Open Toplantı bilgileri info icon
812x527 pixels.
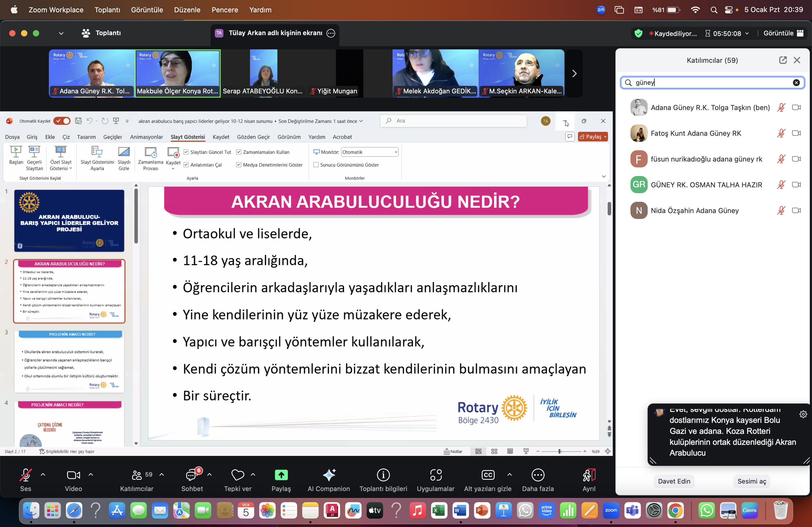(383, 475)
